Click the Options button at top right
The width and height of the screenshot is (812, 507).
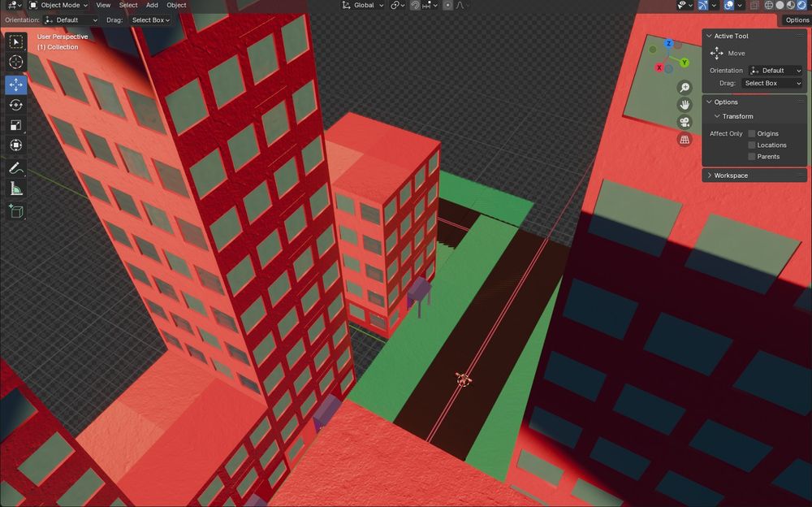797,20
